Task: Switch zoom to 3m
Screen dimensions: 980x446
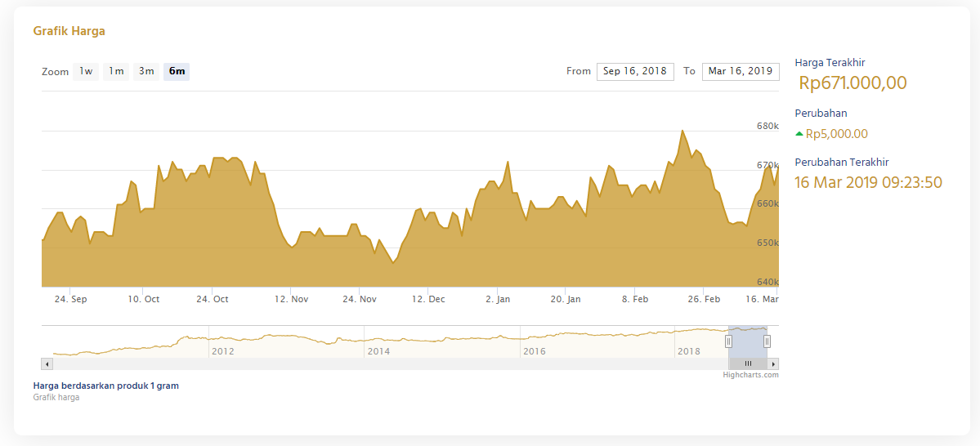Action: click(x=146, y=71)
